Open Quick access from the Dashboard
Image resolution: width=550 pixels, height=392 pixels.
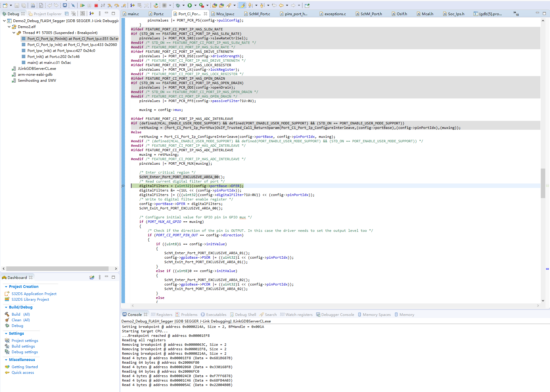tap(23, 372)
